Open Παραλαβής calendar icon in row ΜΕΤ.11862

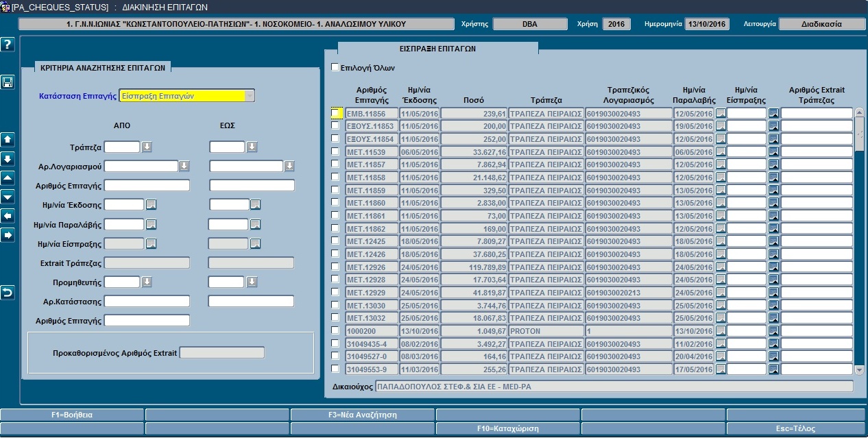pos(721,228)
